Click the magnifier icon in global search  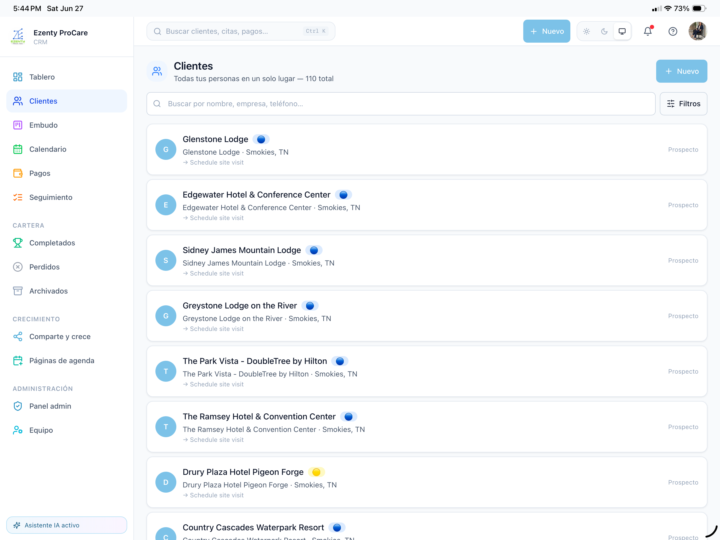point(158,31)
